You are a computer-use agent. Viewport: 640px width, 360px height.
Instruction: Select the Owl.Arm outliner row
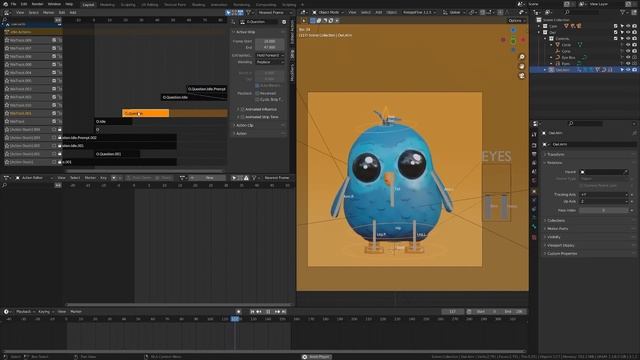coord(584,70)
